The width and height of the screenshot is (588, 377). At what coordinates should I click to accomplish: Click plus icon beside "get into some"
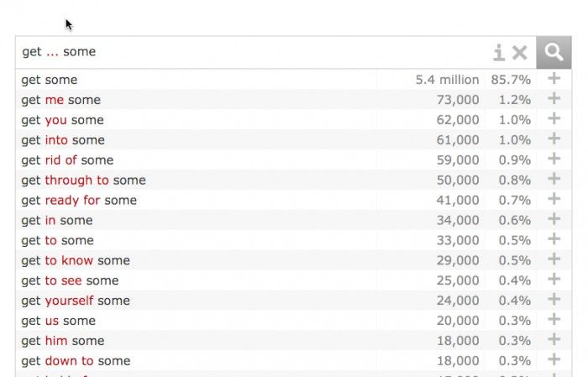554,139
